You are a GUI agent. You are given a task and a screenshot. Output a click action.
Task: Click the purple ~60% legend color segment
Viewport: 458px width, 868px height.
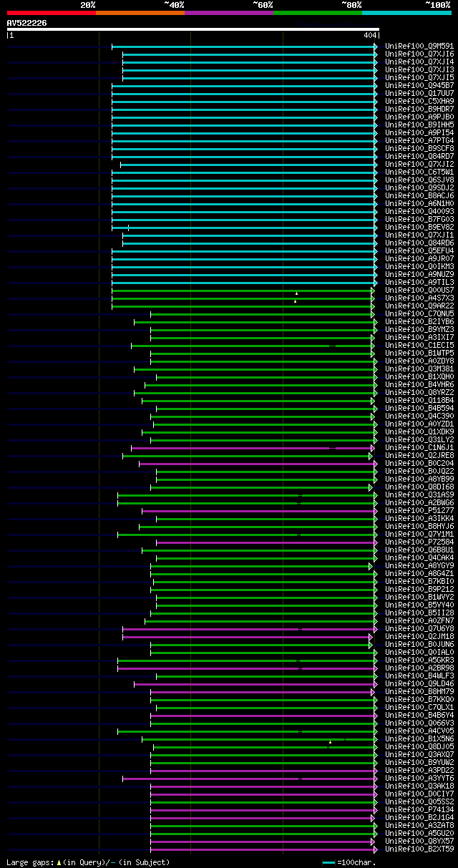[x=229, y=12]
